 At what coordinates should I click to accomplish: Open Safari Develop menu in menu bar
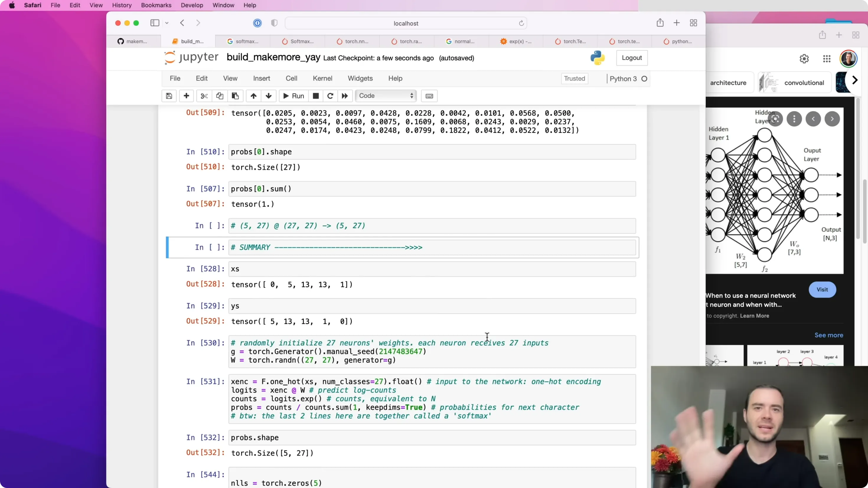[x=192, y=5]
